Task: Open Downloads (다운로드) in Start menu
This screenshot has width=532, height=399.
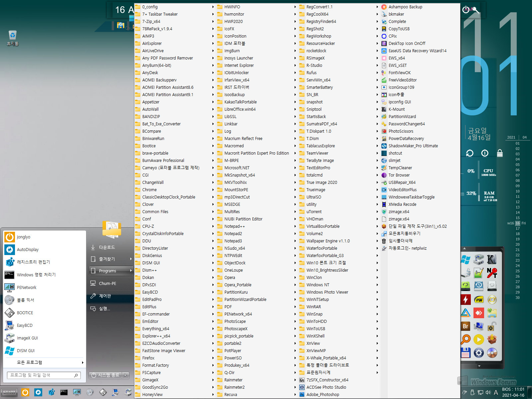Action: point(111,247)
